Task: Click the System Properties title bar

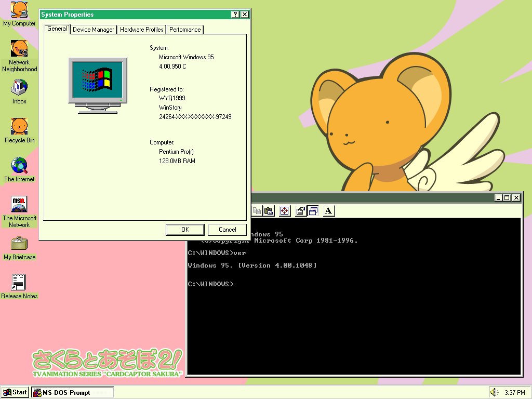Action: pyautogui.click(x=135, y=14)
